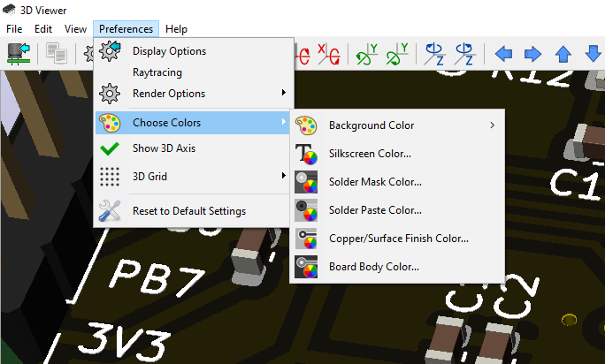Viewport: 605px width, 364px height.
Task: Open the Edit menu
Action: (x=42, y=29)
